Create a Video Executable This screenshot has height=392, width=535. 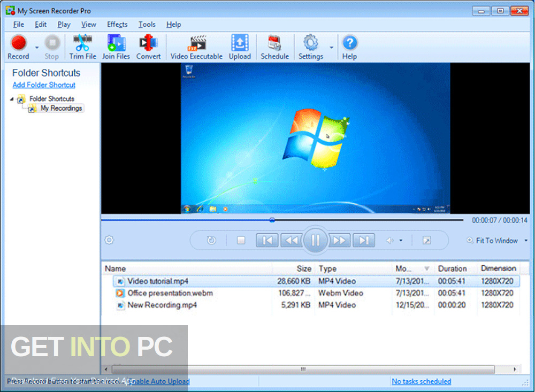[196, 47]
